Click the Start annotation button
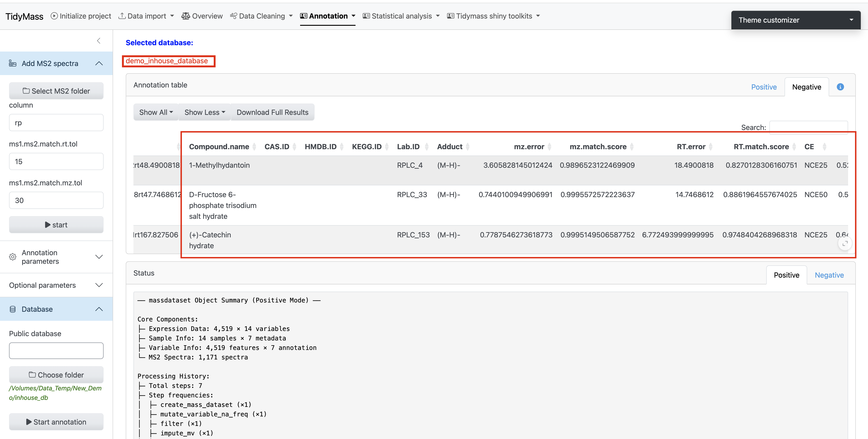The image size is (868, 439). tap(56, 422)
